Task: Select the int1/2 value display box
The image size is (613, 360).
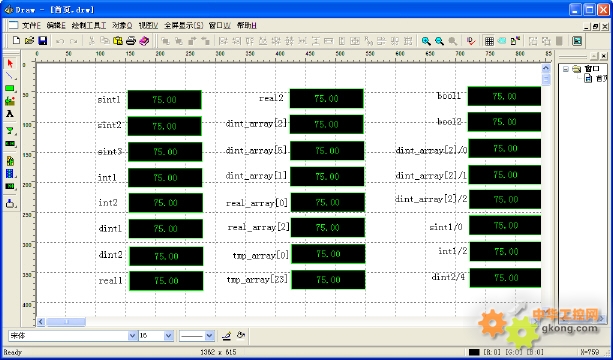Action: pos(505,251)
